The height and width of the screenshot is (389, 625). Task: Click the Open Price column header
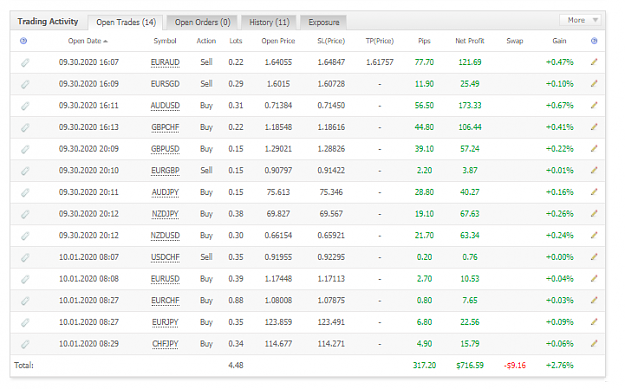(x=278, y=41)
